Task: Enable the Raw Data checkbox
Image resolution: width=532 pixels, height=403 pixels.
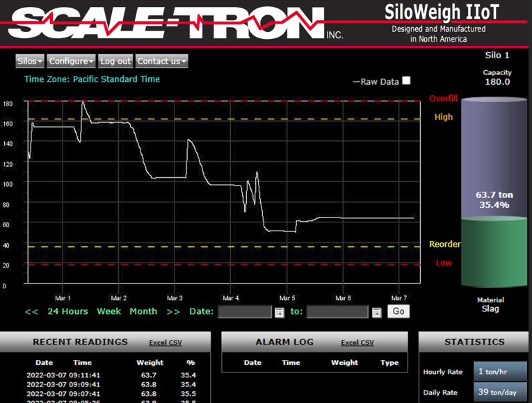Action: click(406, 81)
